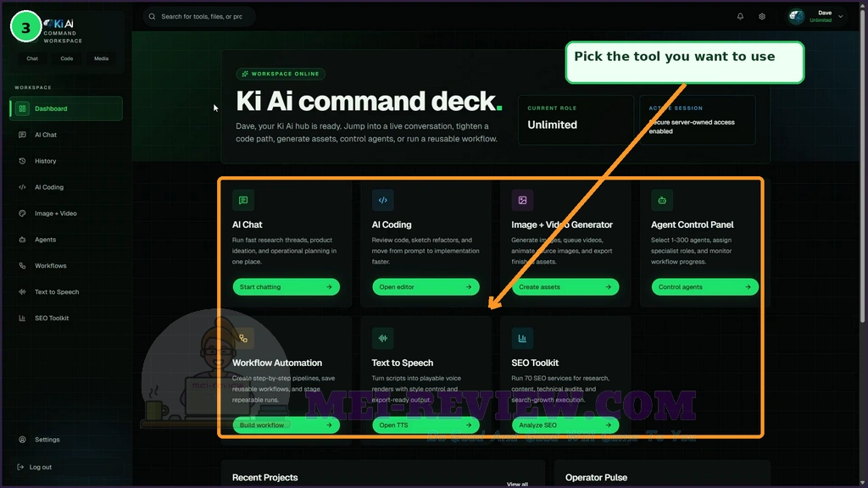This screenshot has width=868, height=488.
Task: Open notifications bell icon
Action: (740, 17)
